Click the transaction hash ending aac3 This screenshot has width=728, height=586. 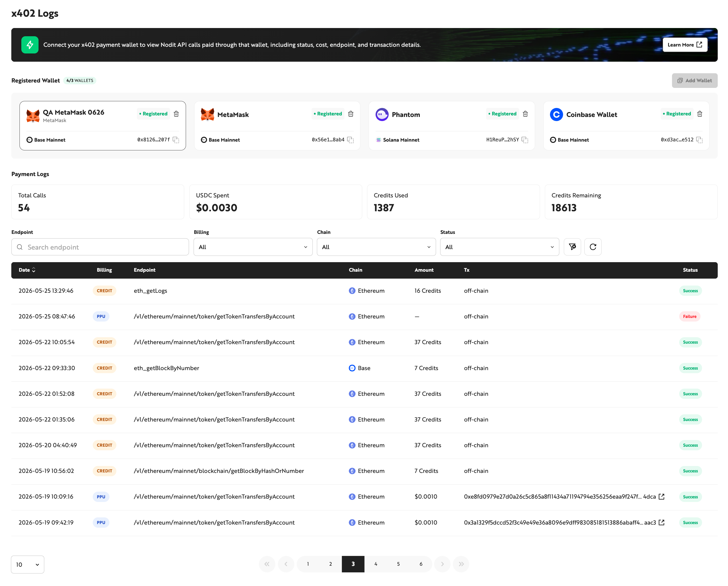click(x=560, y=522)
